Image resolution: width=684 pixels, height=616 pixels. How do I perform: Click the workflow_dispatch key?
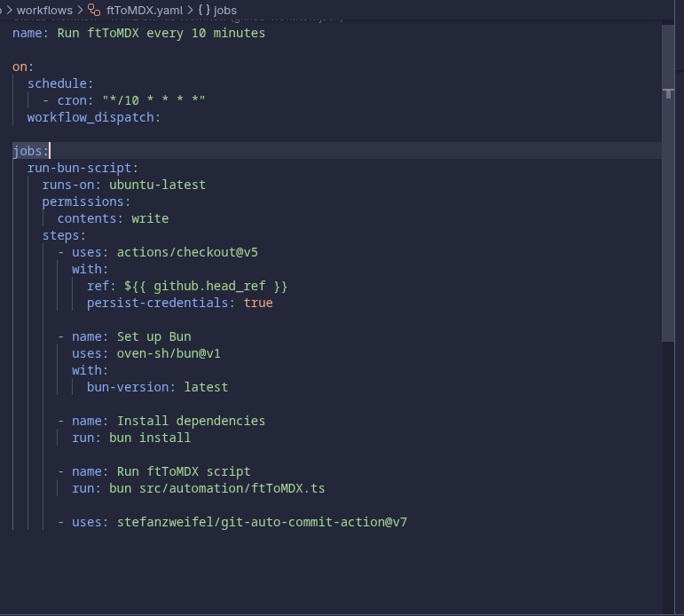pyautogui.click(x=92, y=117)
